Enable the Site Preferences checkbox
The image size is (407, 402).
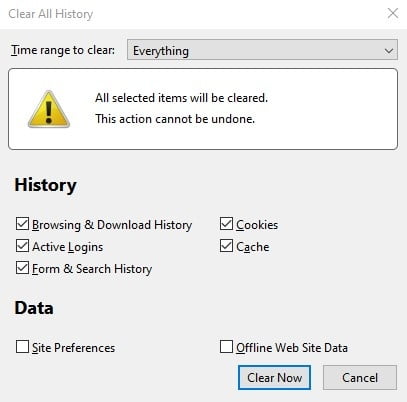[22, 347]
